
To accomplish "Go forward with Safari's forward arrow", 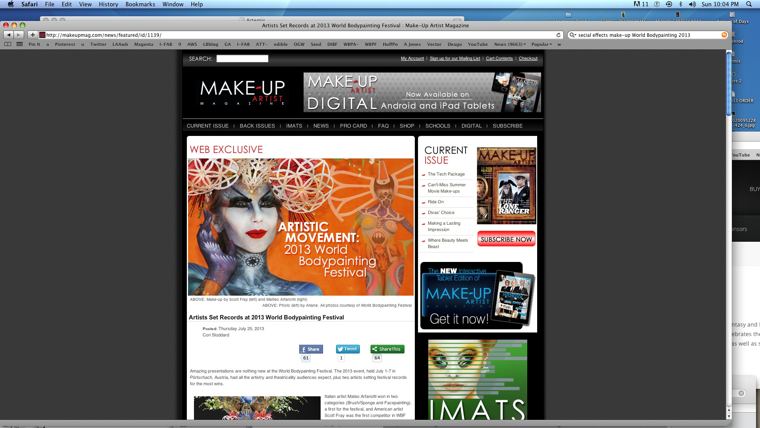I will (18, 35).
